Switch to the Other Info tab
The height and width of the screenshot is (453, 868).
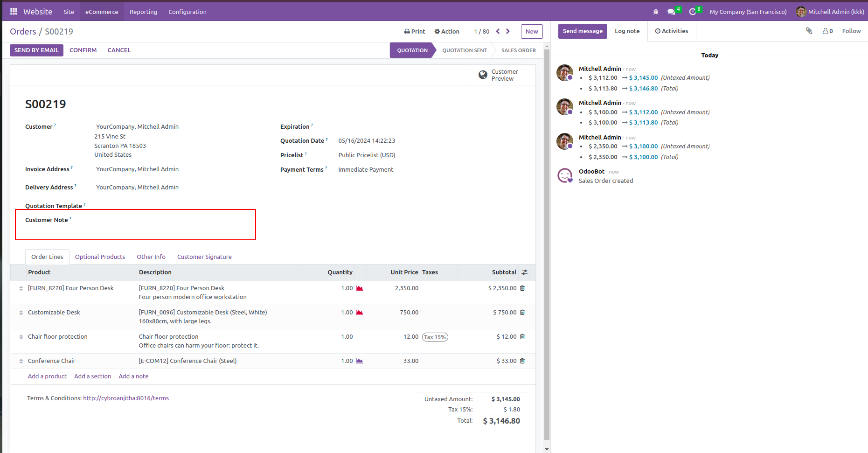click(151, 257)
